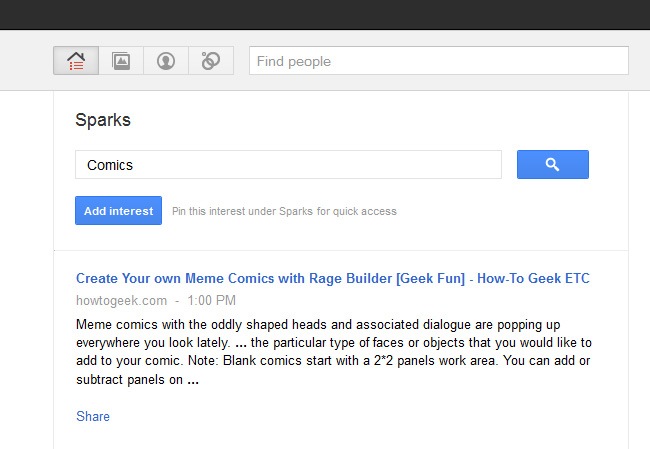Click the Add interest button
The height and width of the screenshot is (449, 650).
(x=118, y=211)
